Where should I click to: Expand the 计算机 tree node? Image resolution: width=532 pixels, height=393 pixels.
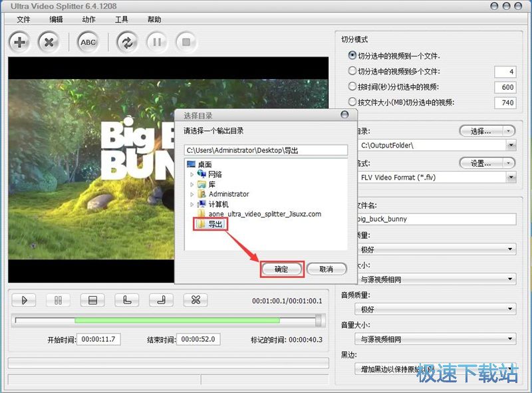tap(192, 204)
